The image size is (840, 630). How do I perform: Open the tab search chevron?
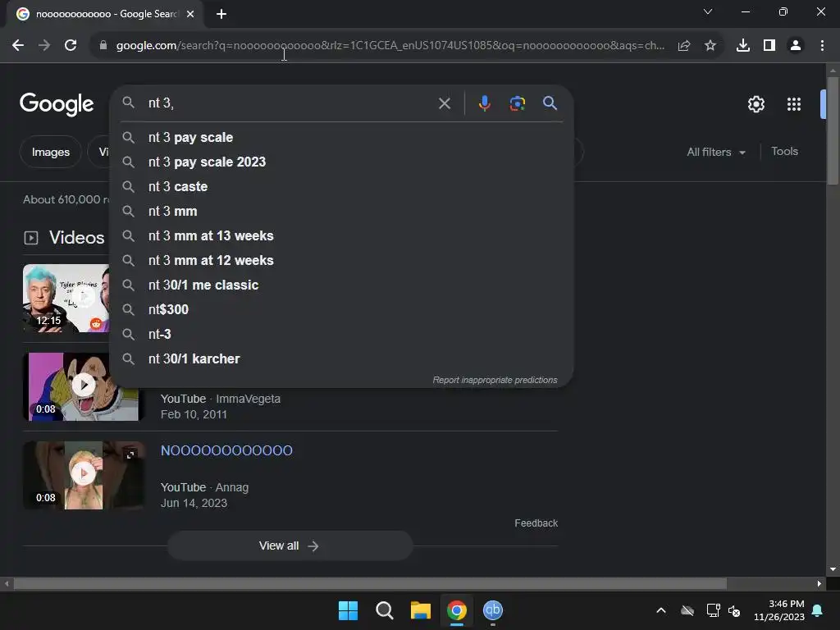click(x=708, y=11)
